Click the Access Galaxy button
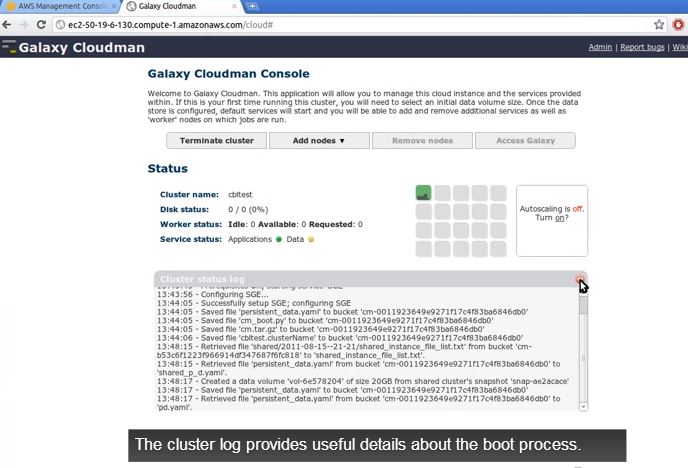This screenshot has width=688, height=468. (x=526, y=141)
